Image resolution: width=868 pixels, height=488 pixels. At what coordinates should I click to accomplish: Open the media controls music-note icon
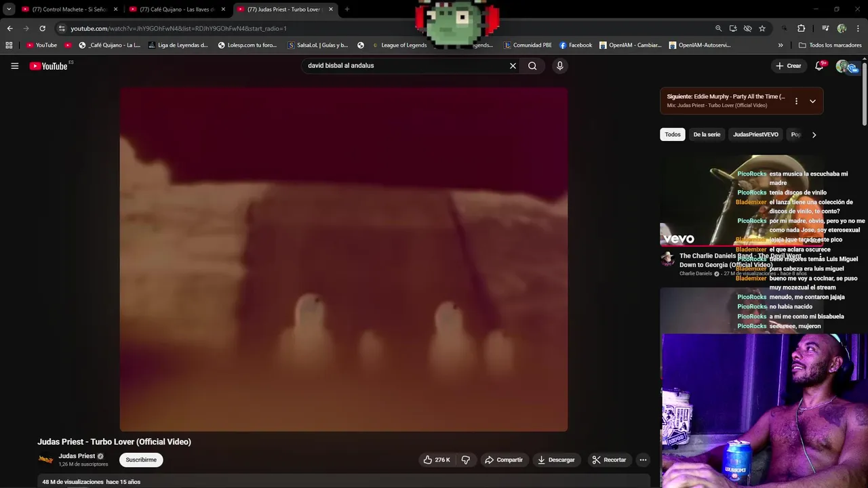(825, 28)
